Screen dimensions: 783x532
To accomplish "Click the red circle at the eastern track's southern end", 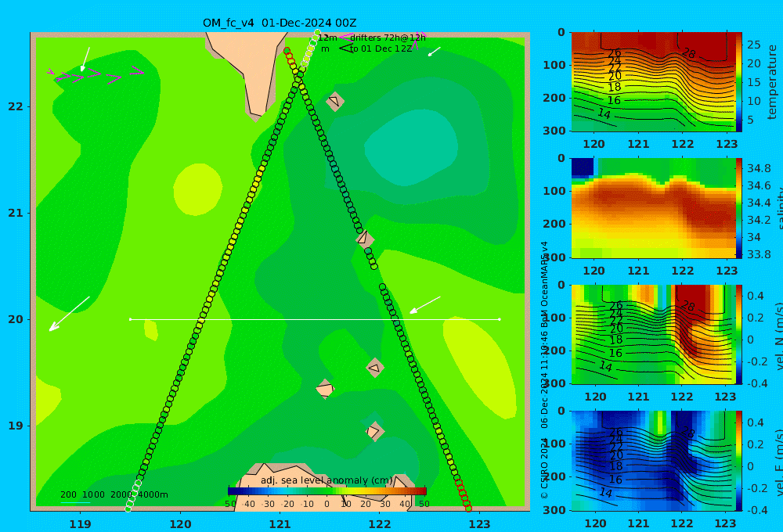I will (x=468, y=508).
